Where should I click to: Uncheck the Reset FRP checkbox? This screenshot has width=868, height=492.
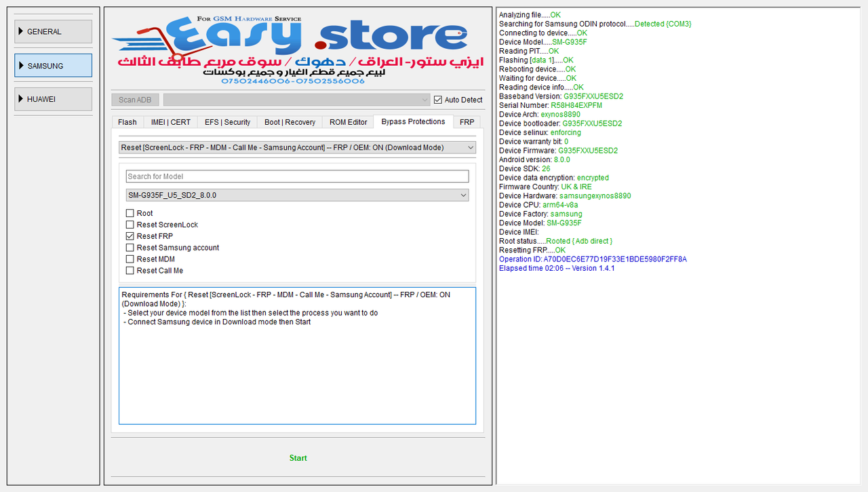coord(130,236)
